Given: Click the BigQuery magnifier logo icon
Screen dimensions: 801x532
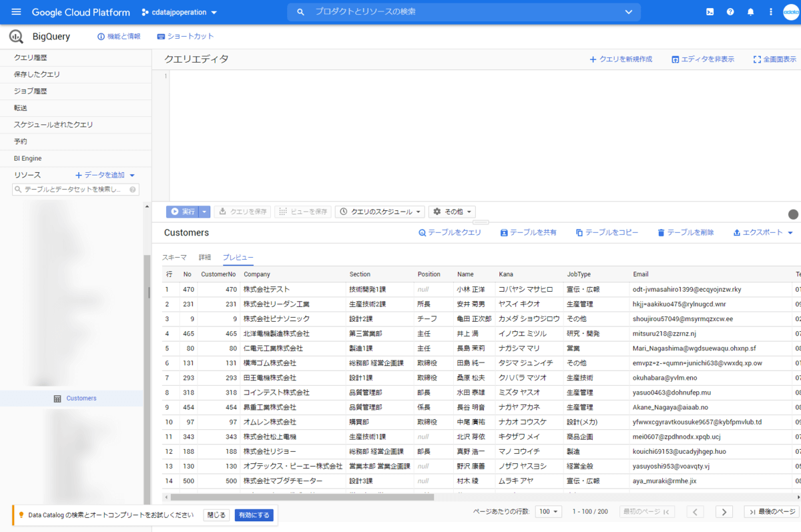Looking at the screenshot, I should tap(17, 37).
